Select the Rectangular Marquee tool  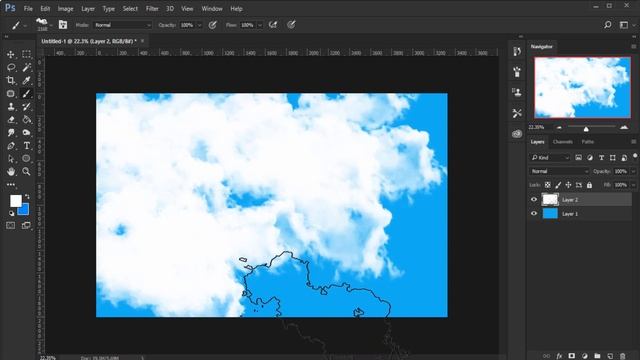27,54
